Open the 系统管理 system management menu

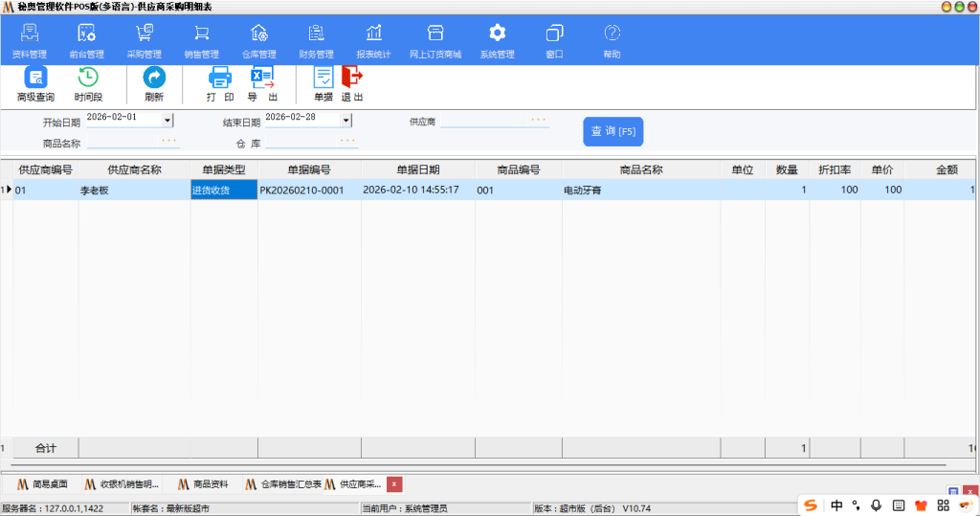pos(497,40)
